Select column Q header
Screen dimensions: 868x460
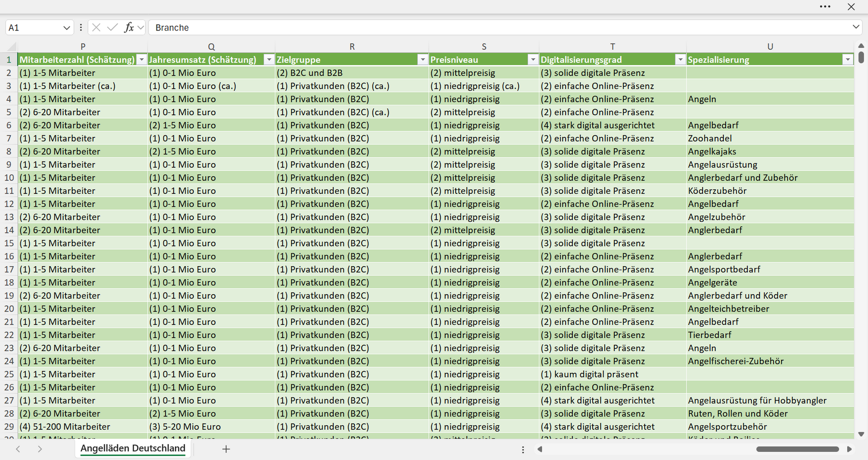coord(211,47)
